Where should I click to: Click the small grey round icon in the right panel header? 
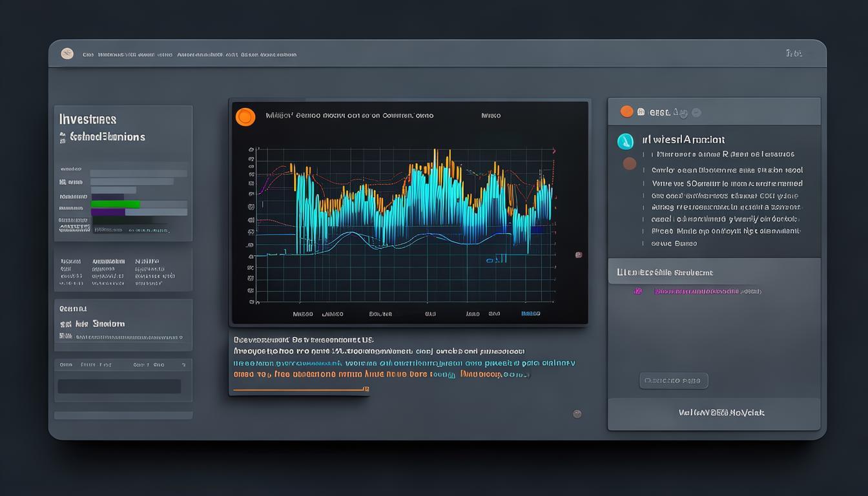pos(696,112)
